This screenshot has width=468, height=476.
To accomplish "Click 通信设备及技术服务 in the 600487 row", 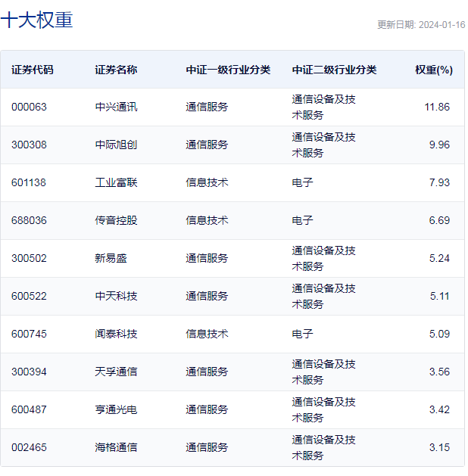I will click(x=323, y=410).
